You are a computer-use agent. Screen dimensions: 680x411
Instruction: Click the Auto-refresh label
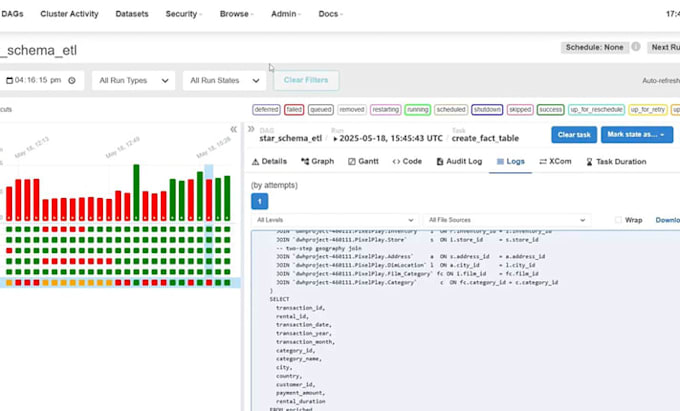coord(661,81)
